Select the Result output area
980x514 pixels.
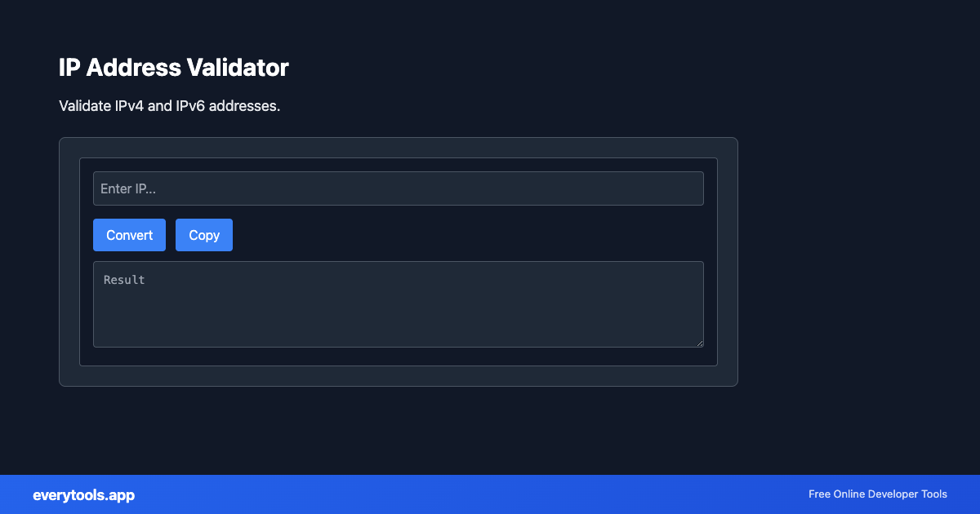pyautogui.click(x=399, y=304)
